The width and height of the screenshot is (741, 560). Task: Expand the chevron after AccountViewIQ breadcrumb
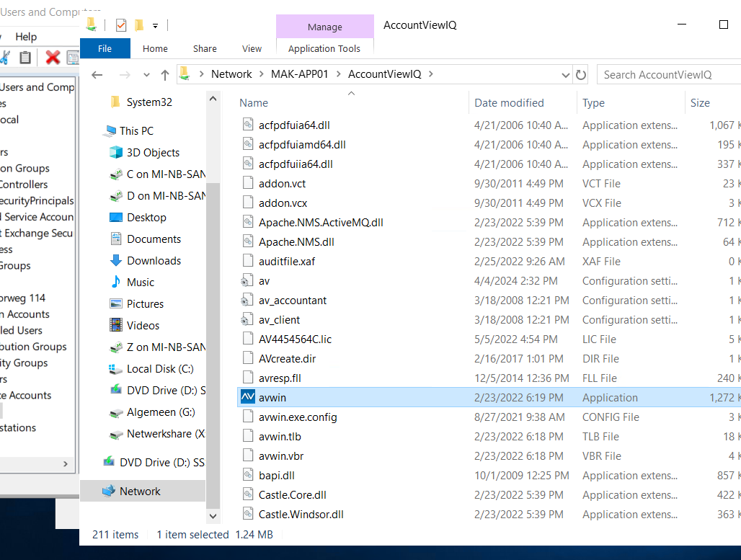click(430, 74)
